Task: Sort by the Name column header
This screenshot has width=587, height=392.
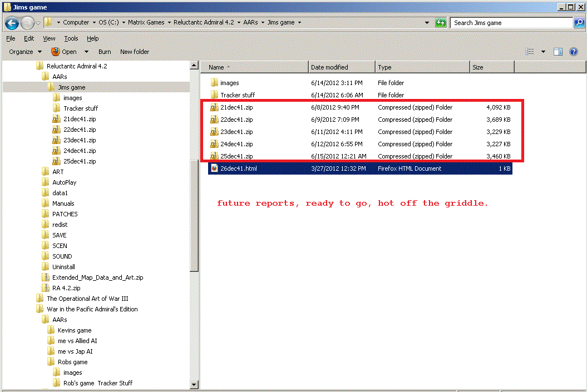Action: click(x=255, y=67)
